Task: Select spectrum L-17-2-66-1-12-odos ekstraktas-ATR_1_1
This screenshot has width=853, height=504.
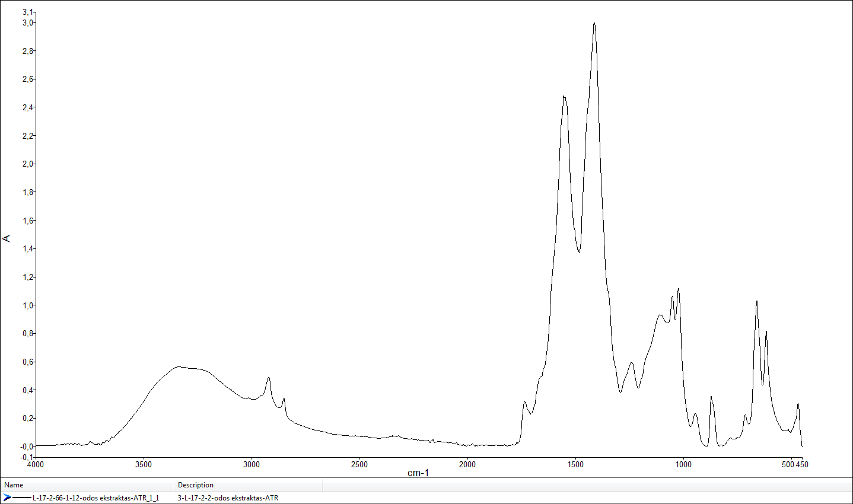Action: coord(96,498)
